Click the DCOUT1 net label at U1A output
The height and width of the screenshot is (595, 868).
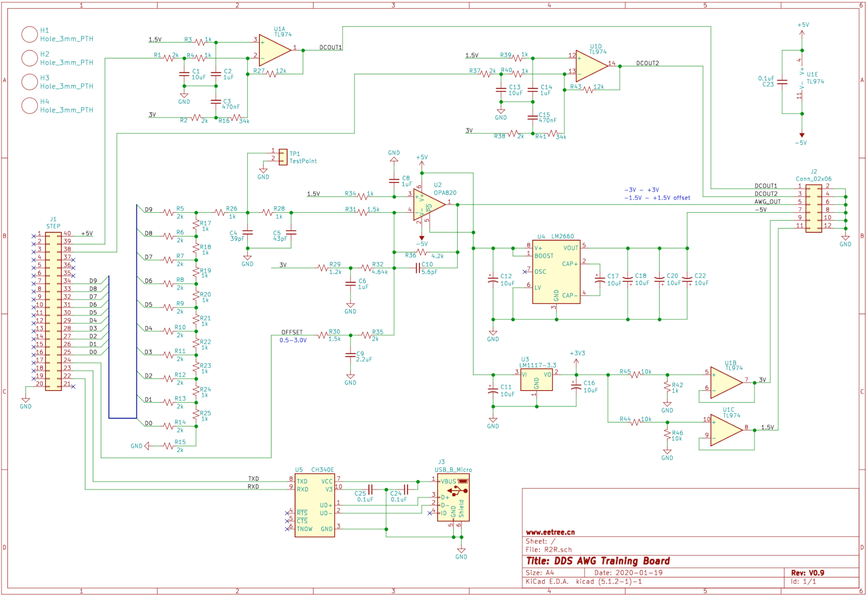click(x=330, y=47)
